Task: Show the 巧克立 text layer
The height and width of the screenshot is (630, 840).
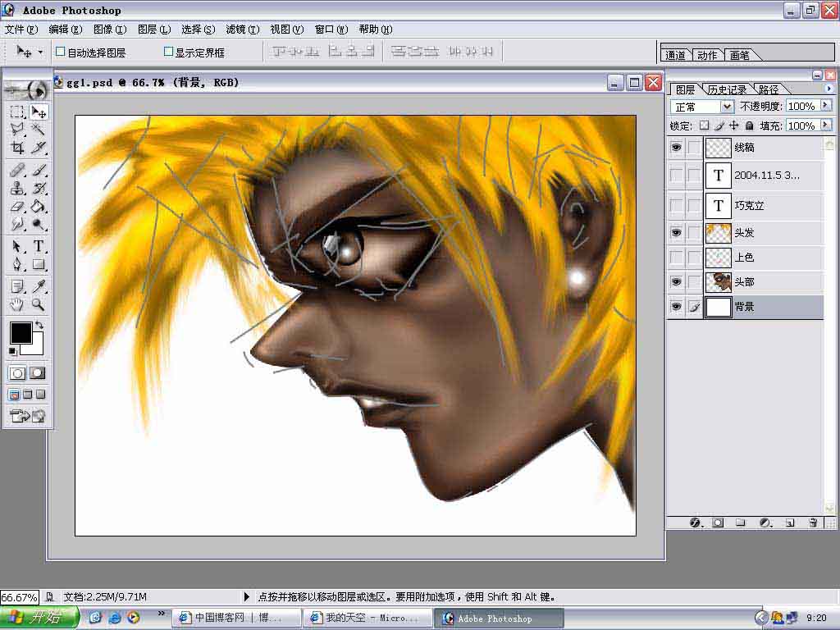Action: point(676,205)
